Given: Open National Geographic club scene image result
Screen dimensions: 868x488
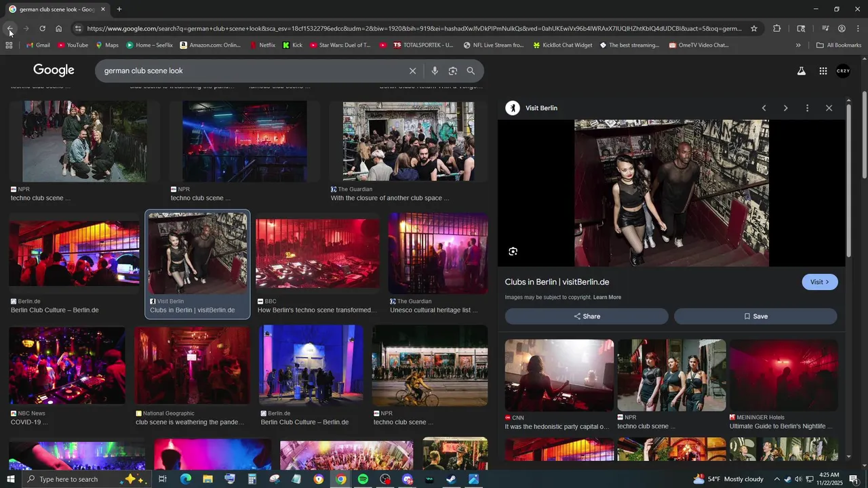Looking at the screenshot, I should click(193, 366).
